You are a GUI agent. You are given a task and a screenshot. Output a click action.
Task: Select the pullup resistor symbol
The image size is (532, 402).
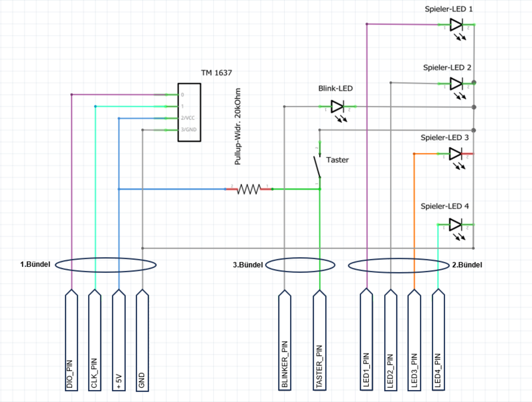point(249,189)
